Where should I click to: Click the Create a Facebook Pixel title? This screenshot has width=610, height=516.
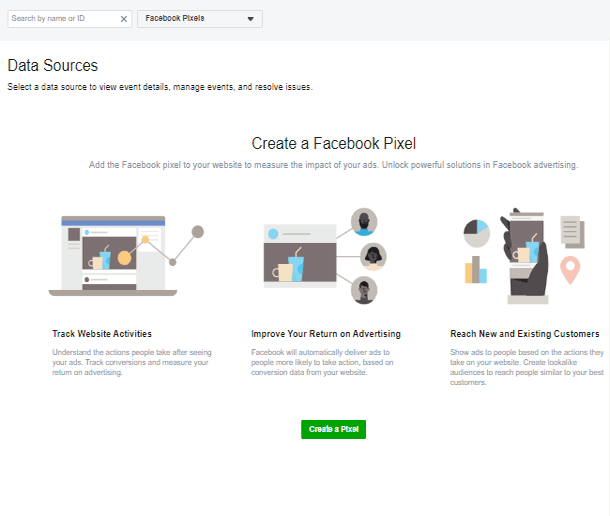tap(333, 143)
